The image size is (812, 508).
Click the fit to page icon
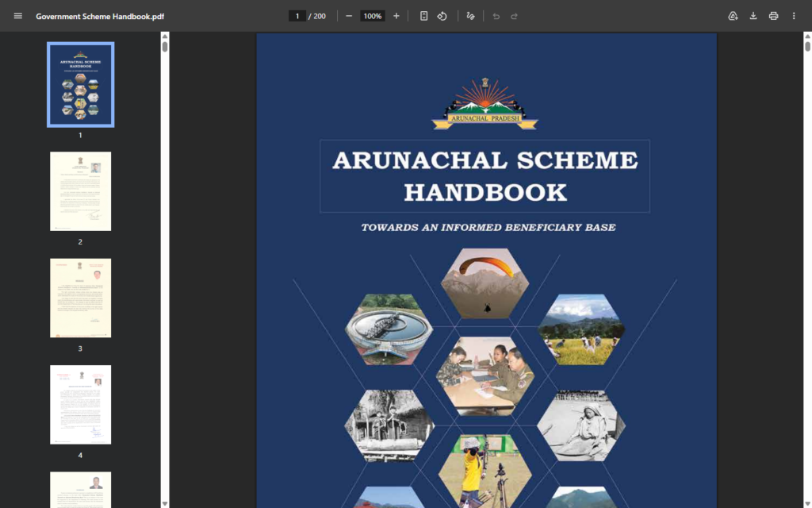424,16
